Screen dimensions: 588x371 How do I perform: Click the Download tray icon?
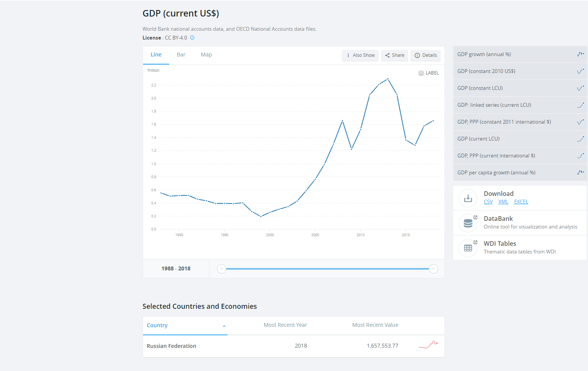coord(468,198)
